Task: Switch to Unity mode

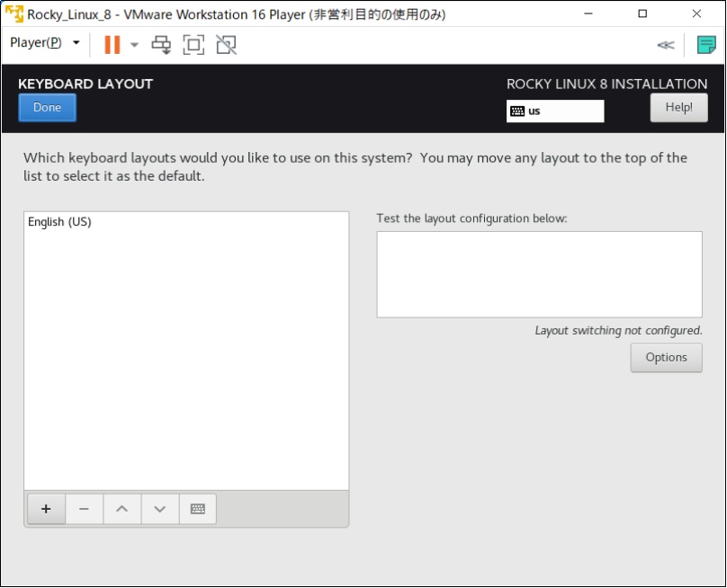Action: pyautogui.click(x=225, y=43)
